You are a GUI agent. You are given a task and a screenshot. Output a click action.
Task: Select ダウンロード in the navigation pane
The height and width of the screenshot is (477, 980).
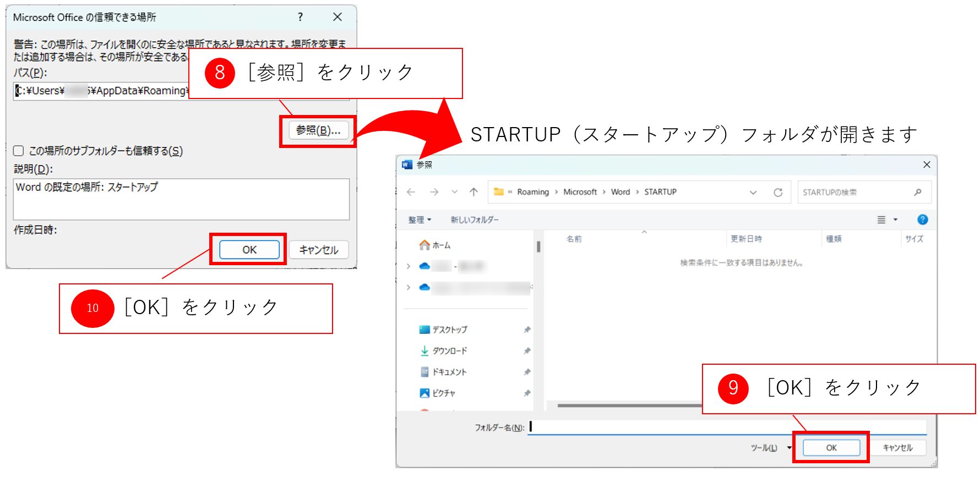click(449, 351)
